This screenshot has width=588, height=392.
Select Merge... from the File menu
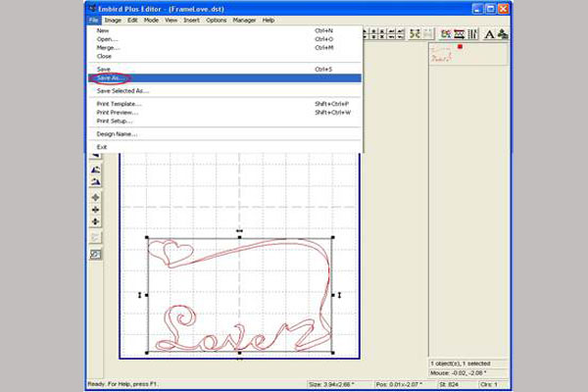coord(108,48)
